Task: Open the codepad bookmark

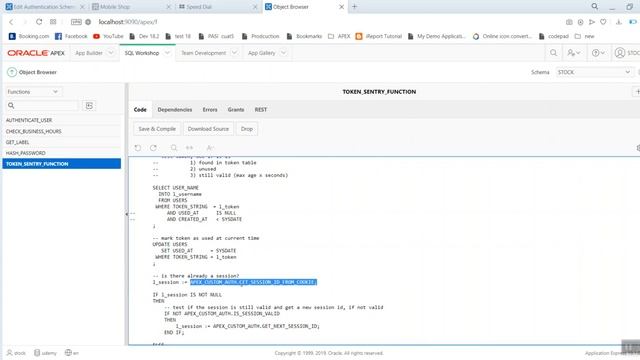Action: [x=553, y=36]
